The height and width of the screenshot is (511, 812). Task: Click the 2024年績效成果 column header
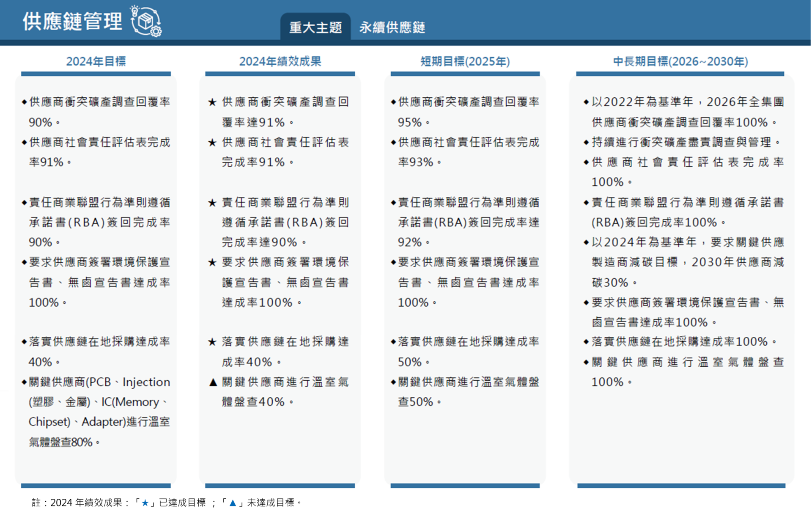[x=280, y=61]
